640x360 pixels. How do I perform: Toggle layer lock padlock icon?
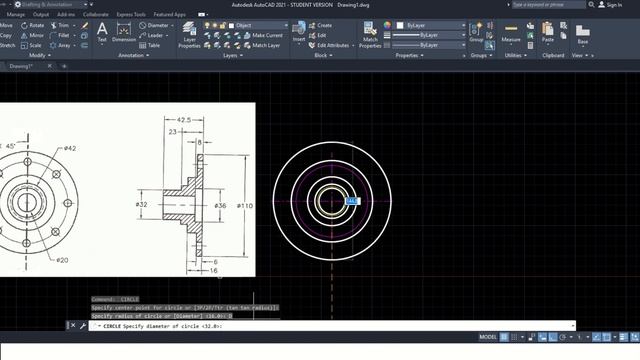(222, 25)
